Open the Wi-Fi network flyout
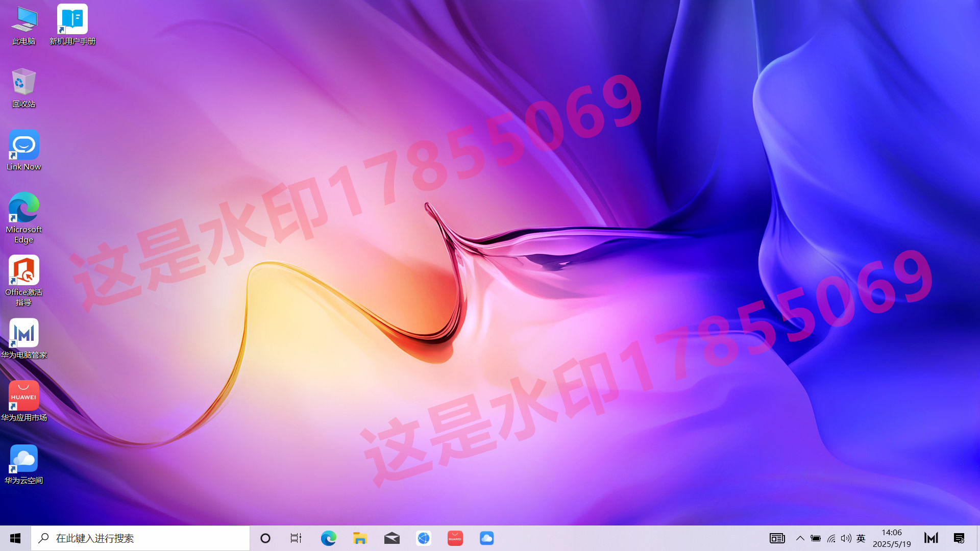The width and height of the screenshot is (980, 551). 831,538
